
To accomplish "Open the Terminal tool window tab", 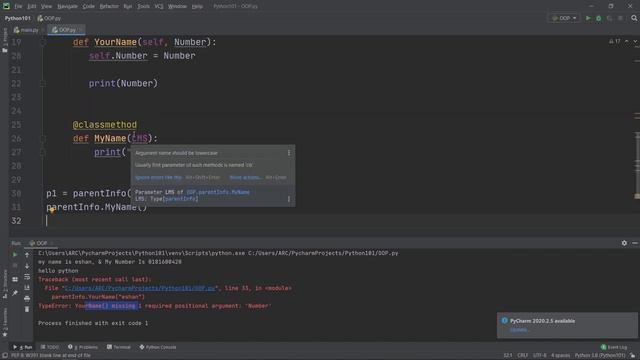I will tap(119, 347).
